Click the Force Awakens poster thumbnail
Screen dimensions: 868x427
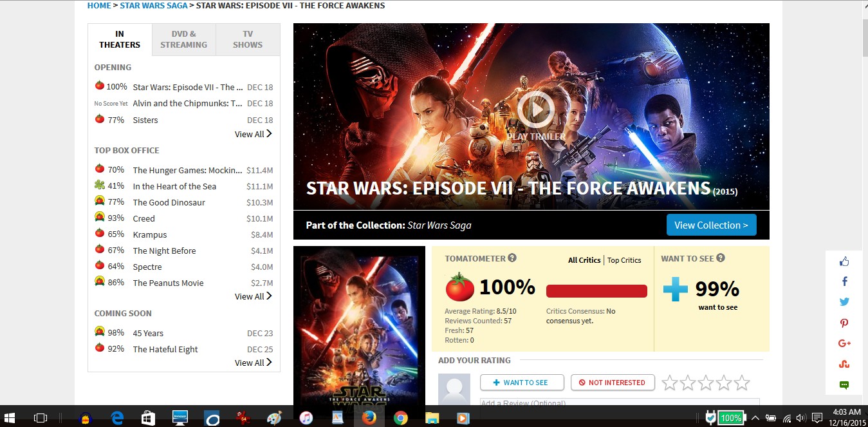(x=359, y=325)
